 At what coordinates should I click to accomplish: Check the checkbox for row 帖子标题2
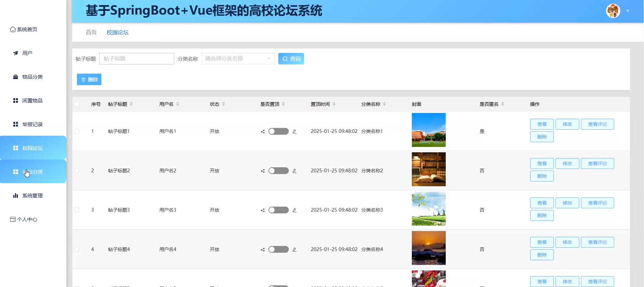pos(77,171)
